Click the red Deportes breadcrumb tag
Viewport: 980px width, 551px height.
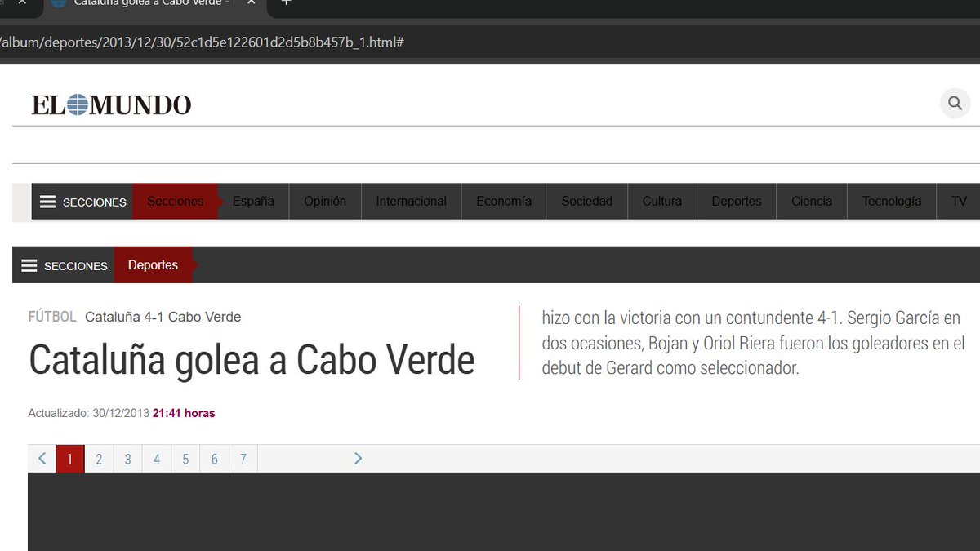154,265
